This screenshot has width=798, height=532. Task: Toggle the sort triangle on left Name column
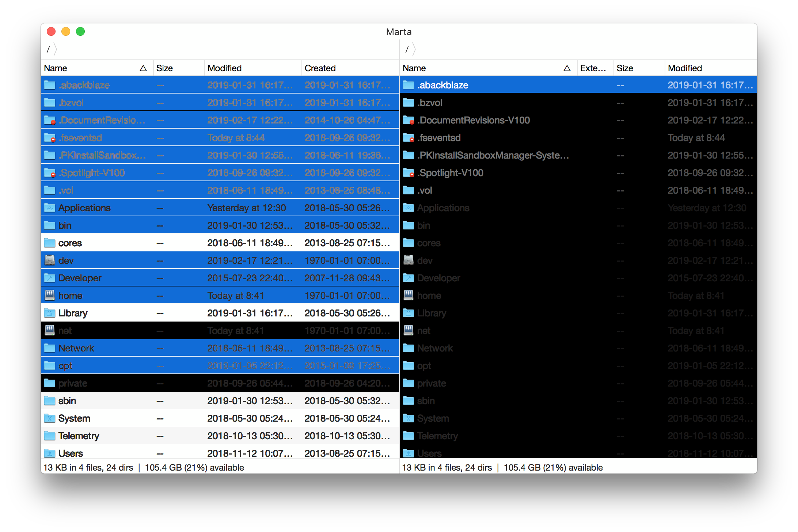[x=143, y=68]
